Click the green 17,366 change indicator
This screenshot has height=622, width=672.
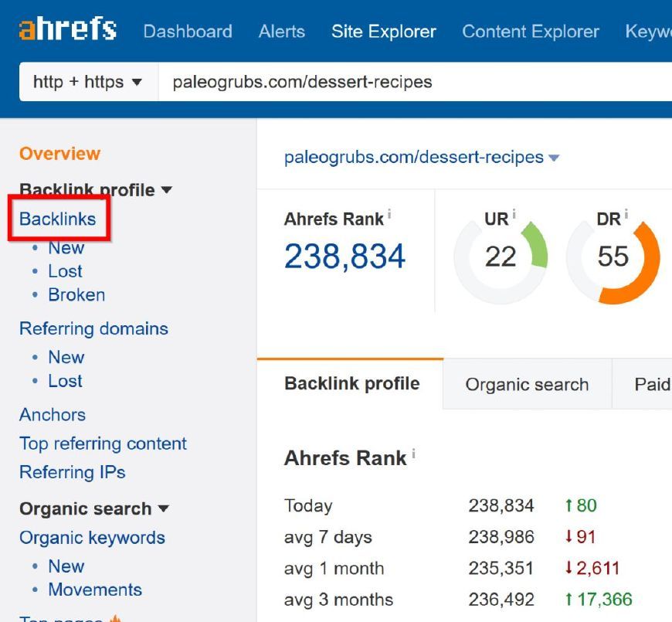[599, 600]
